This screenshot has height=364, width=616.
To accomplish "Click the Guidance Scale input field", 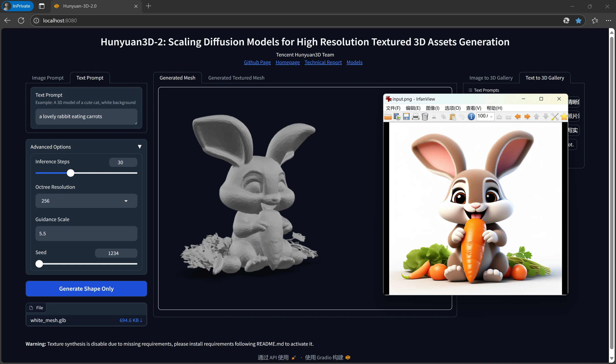I will 86,234.
